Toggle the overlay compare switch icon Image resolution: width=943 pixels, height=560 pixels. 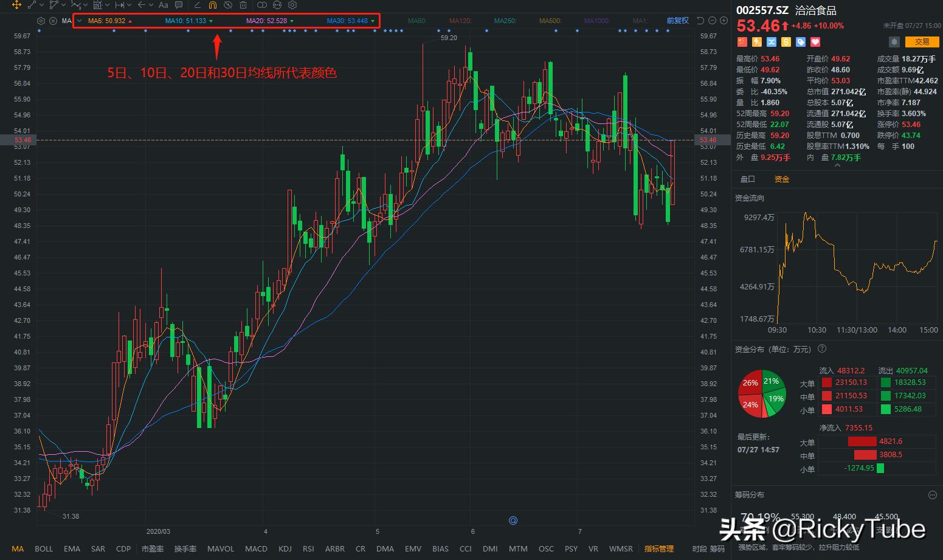pos(262,5)
